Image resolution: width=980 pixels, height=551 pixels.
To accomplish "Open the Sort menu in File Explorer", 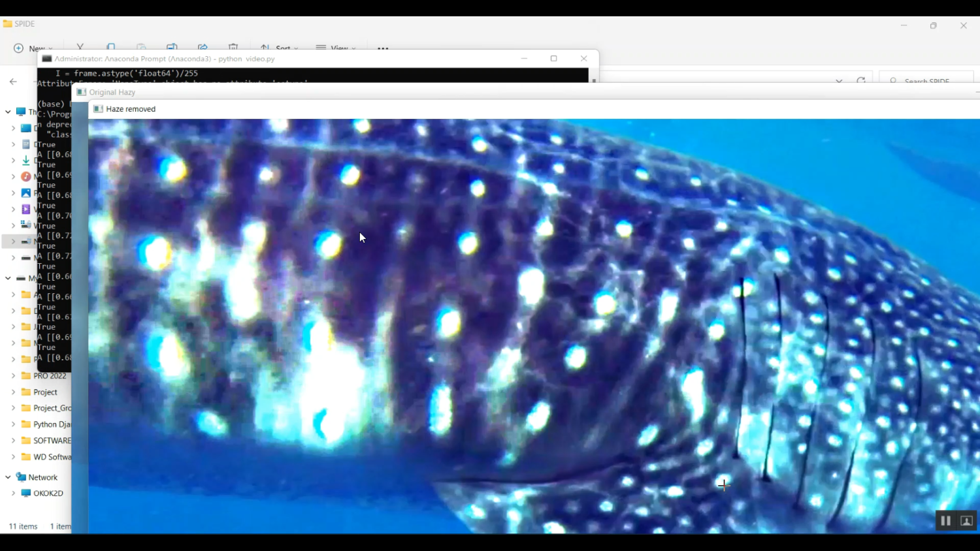I will click(x=279, y=48).
